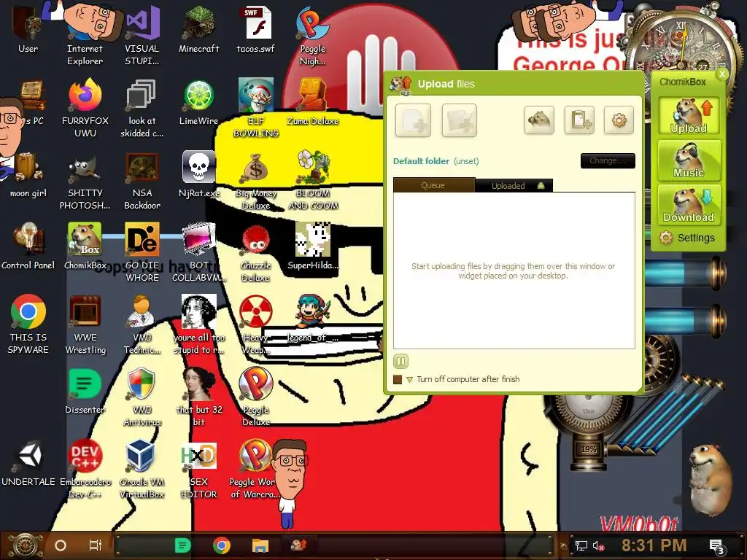Select the VISUAL STUPI... icon
Viewport: 747px width, 560px height.
tap(142, 36)
